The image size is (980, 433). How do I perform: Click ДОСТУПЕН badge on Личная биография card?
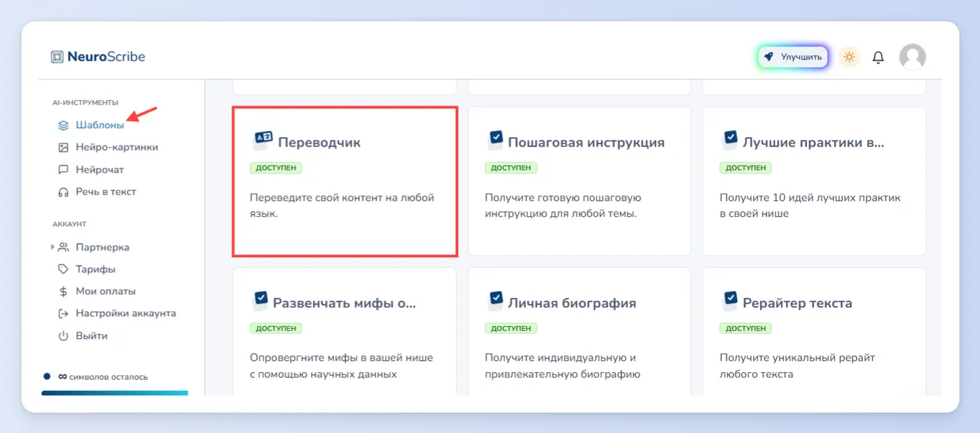[511, 328]
